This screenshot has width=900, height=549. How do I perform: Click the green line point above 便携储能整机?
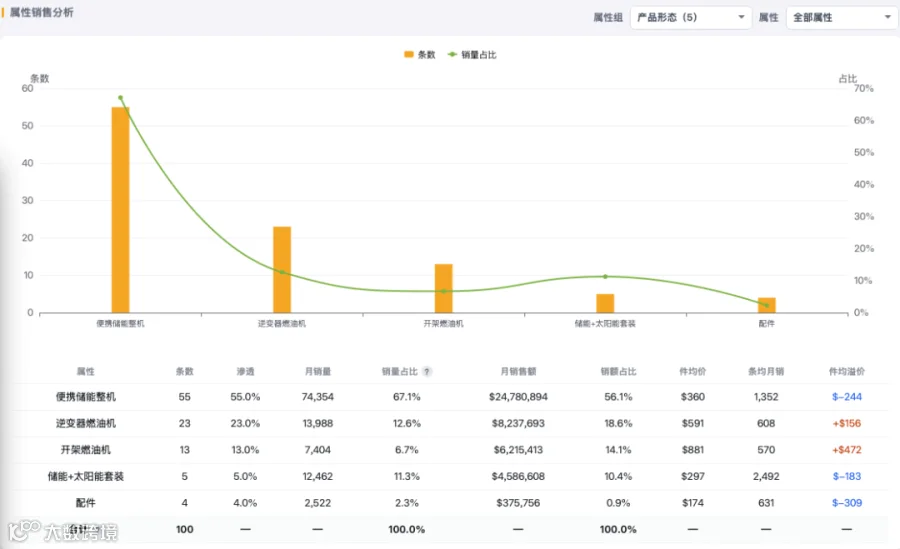tap(121, 98)
